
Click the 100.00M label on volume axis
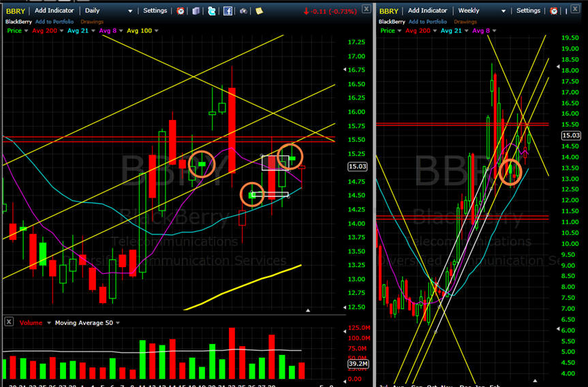tap(359, 338)
